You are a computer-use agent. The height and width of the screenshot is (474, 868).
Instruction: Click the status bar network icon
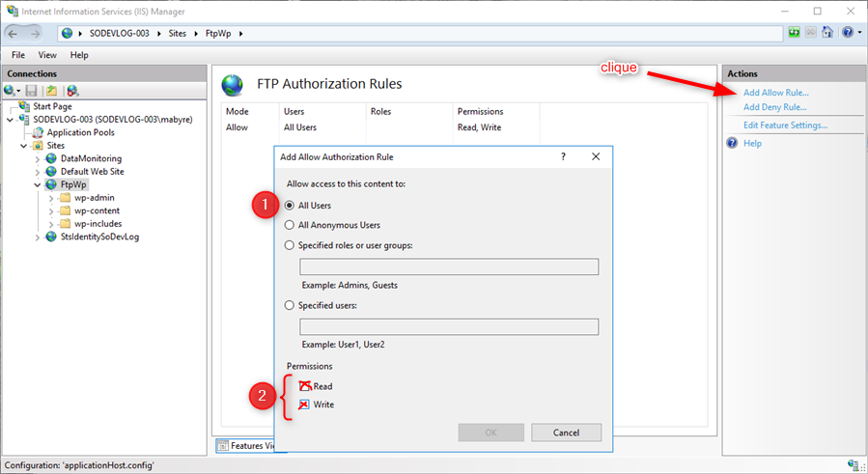coord(854,464)
